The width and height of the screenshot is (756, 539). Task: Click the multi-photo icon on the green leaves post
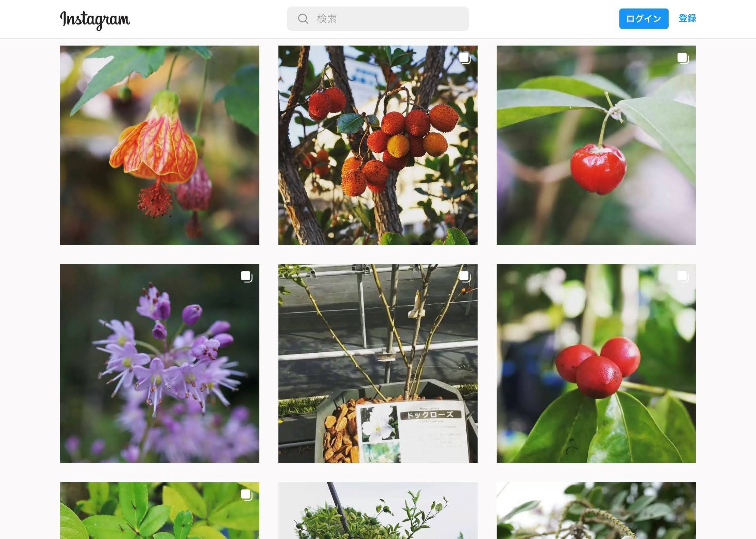point(246,495)
